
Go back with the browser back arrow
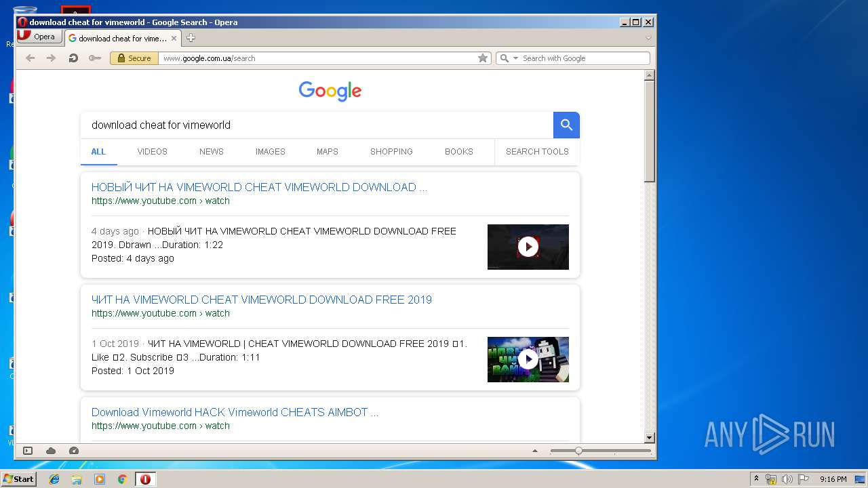(30, 58)
